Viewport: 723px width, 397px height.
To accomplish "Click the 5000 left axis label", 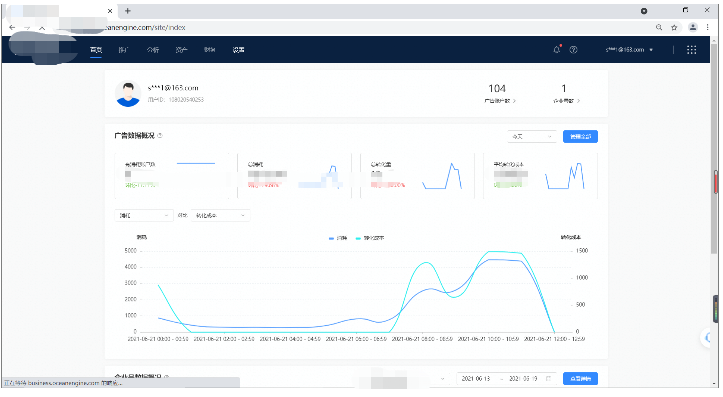I will (x=130, y=251).
